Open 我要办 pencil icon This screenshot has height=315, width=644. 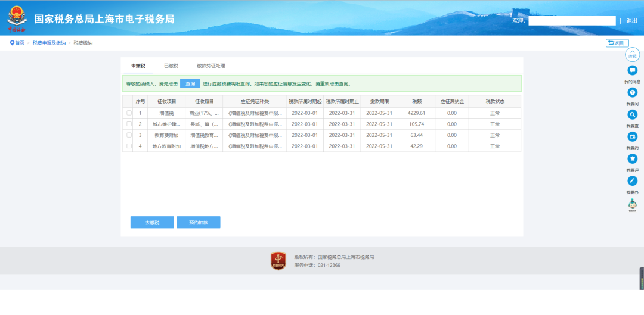click(x=633, y=181)
